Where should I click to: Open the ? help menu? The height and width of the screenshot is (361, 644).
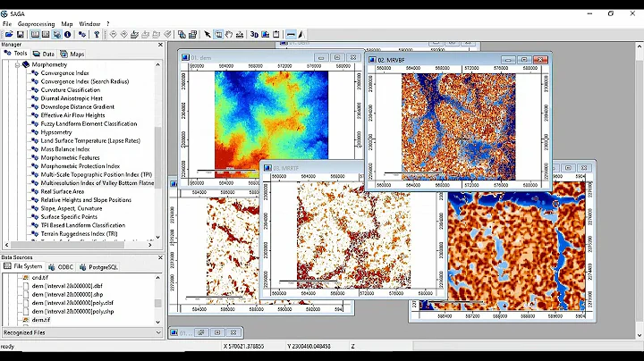[108, 24]
